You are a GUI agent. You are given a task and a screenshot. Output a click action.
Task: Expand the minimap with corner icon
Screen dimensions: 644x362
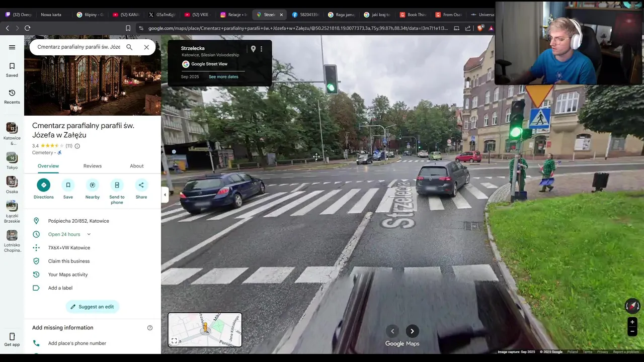tap(174, 341)
